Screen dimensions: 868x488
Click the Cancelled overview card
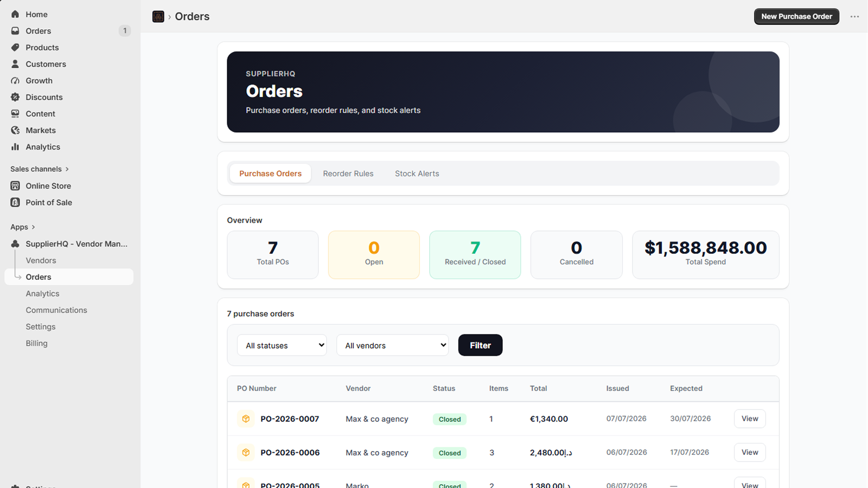[x=576, y=255]
